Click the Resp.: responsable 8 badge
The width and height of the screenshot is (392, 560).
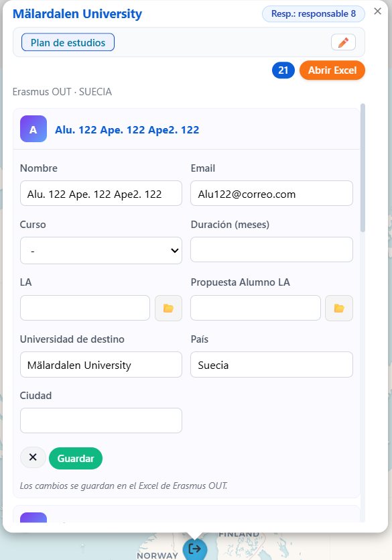click(x=314, y=14)
